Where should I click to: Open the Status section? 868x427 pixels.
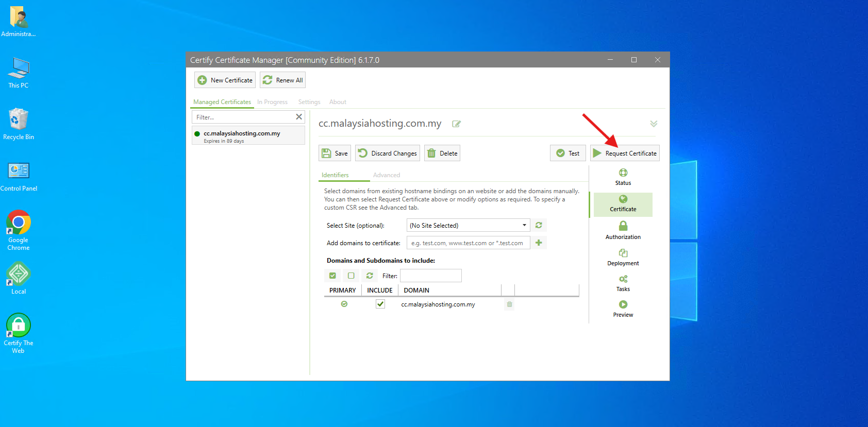(x=623, y=177)
